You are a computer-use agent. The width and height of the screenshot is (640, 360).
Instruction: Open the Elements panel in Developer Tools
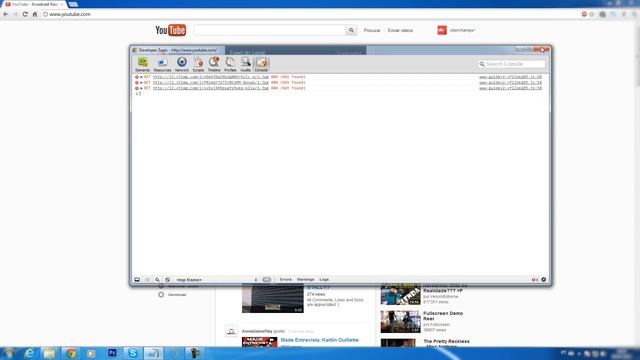point(142,64)
